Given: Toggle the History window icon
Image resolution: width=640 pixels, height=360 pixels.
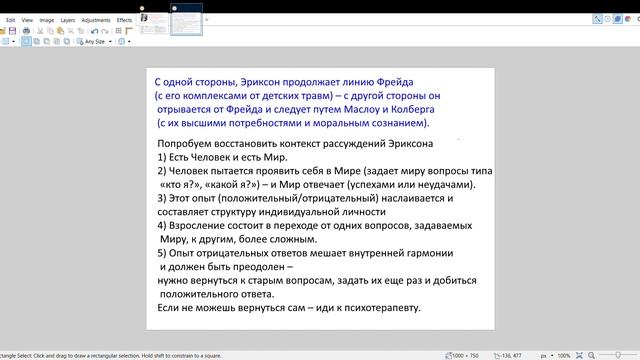Looking at the screenshot, I should tap(607, 19).
